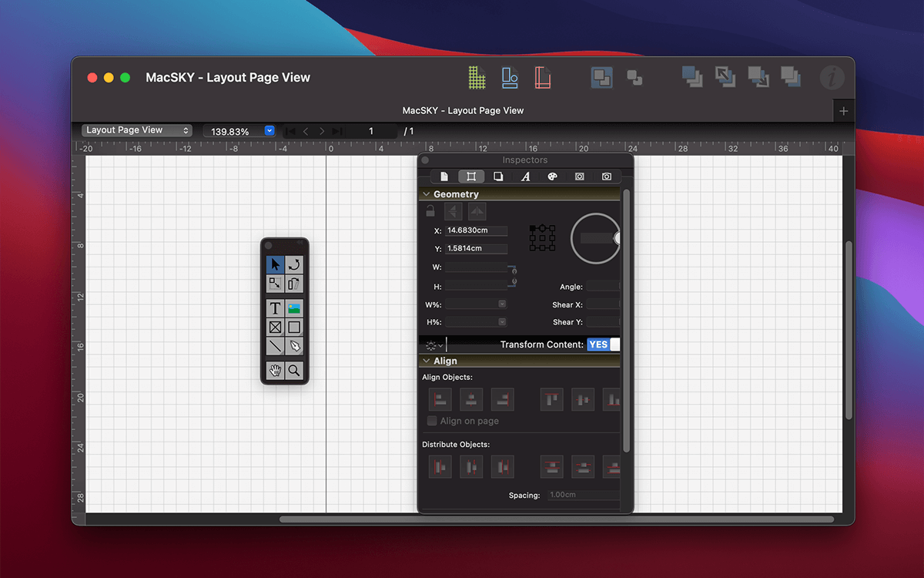Click the ungroup objects toolbar icon
Image resolution: width=924 pixels, height=578 pixels.
click(634, 77)
